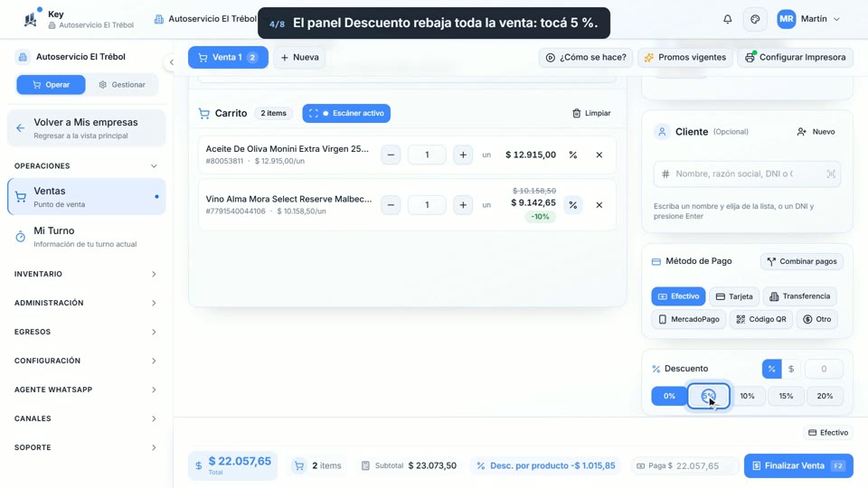Open Ventas punto de venta
This screenshot has width=868, height=488.
(x=87, y=196)
